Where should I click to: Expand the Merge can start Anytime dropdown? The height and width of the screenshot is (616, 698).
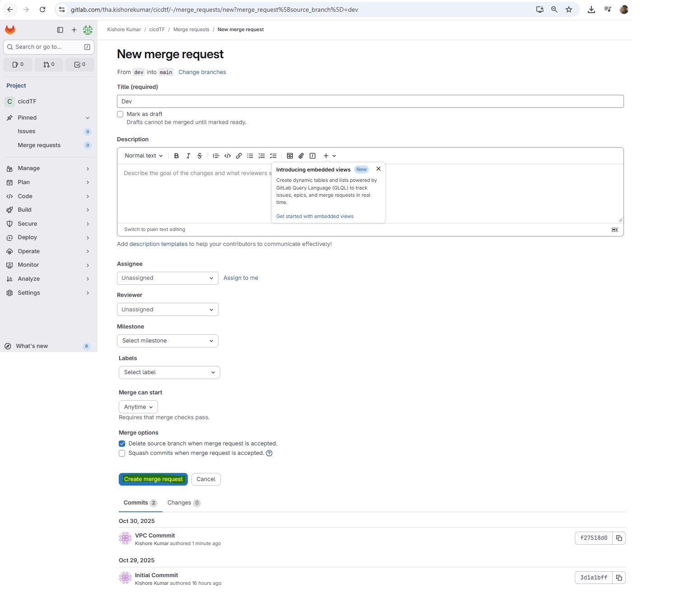[x=138, y=407]
